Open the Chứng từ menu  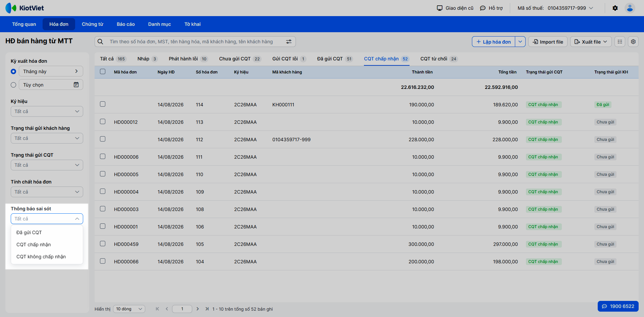(x=93, y=24)
